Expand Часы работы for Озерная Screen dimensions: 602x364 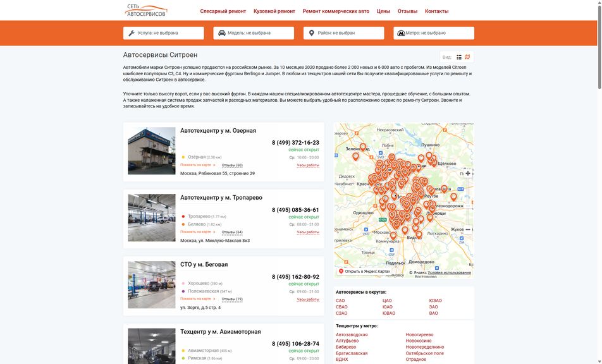pos(308,166)
